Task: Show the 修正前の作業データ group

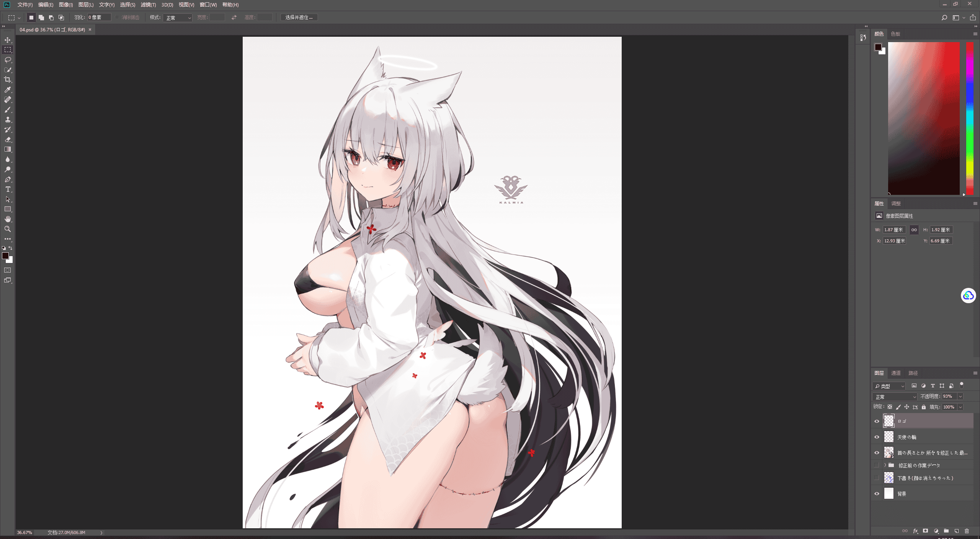Action: [877, 465]
